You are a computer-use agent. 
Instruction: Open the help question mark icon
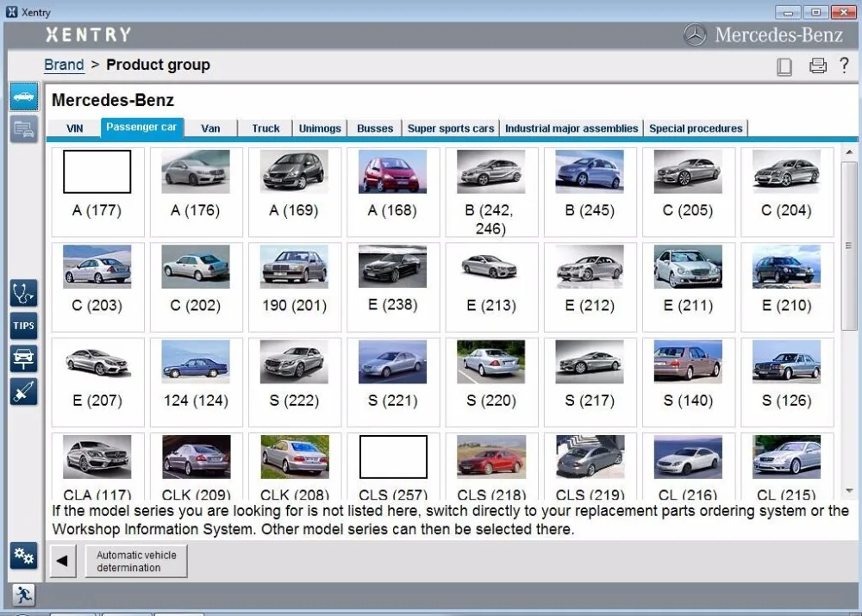pos(845,65)
